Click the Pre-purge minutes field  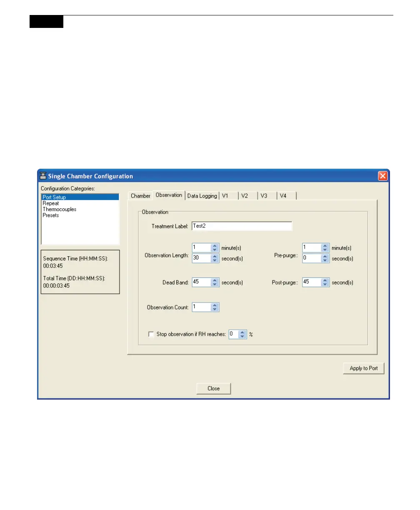pos(312,248)
